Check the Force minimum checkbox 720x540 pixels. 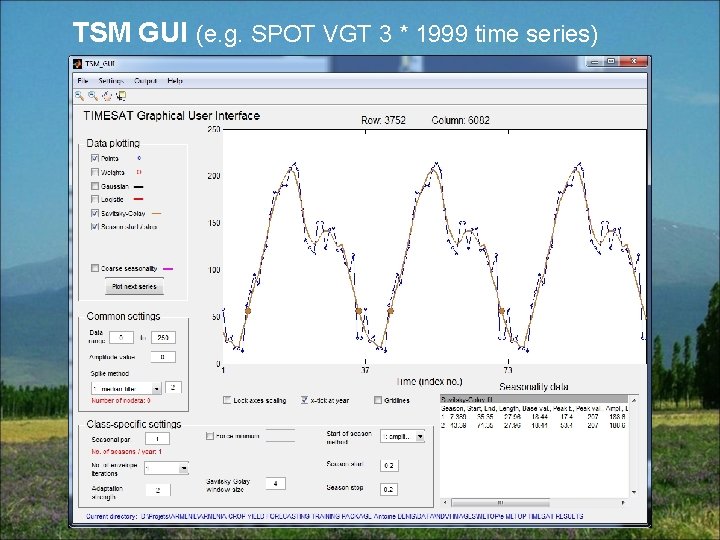(x=210, y=436)
